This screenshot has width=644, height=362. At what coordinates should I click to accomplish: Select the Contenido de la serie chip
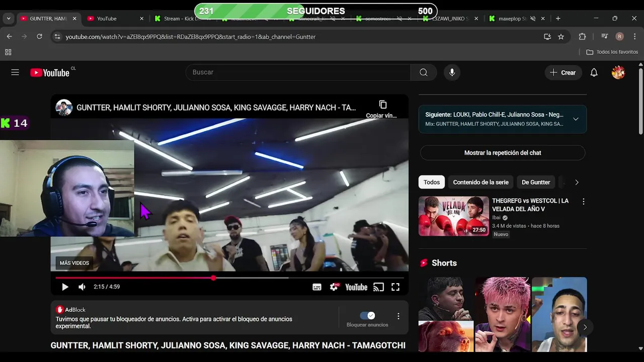(480, 183)
